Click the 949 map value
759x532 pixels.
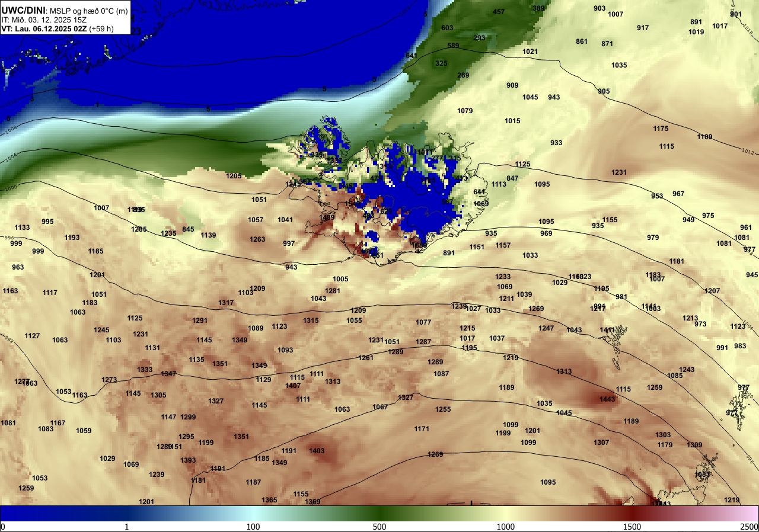point(688,220)
